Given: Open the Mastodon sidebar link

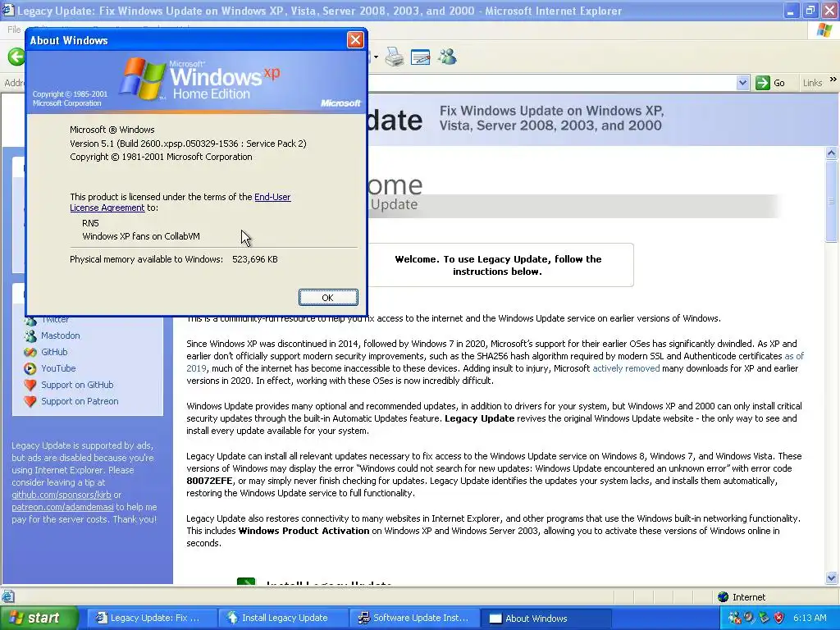Looking at the screenshot, I should click(x=61, y=336).
